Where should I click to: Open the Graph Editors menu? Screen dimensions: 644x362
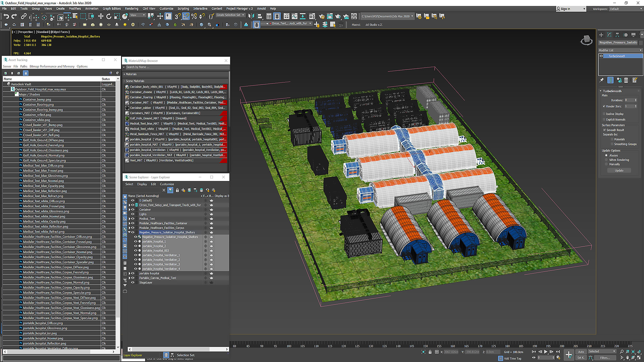[112, 9]
